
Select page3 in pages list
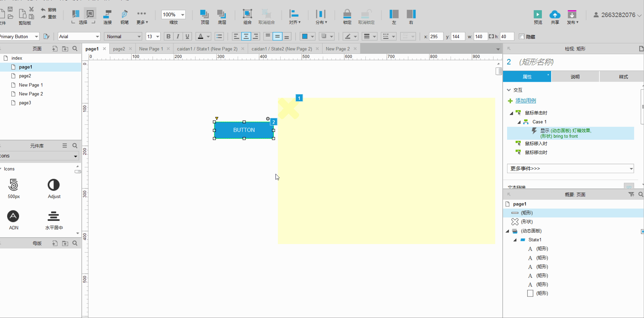25,103
